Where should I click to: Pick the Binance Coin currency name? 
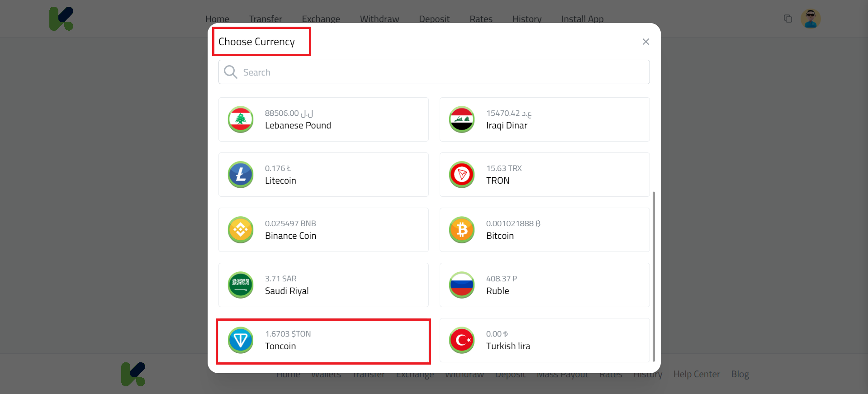(291, 236)
